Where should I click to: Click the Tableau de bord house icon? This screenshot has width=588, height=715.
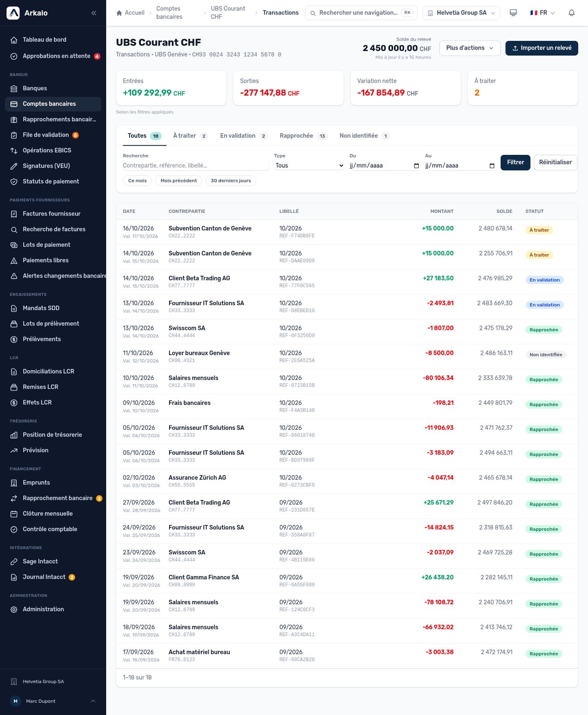click(x=14, y=40)
